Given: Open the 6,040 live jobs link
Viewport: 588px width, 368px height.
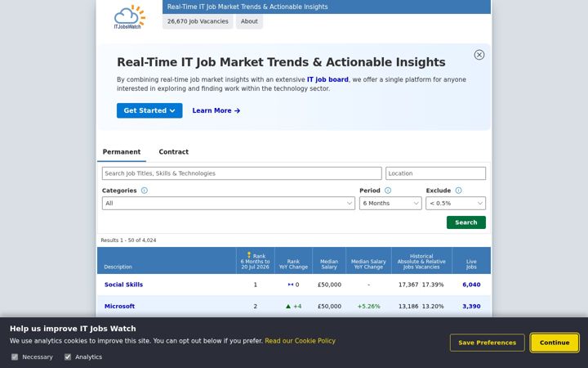Looking at the screenshot, I should click(x=471, y=285).
